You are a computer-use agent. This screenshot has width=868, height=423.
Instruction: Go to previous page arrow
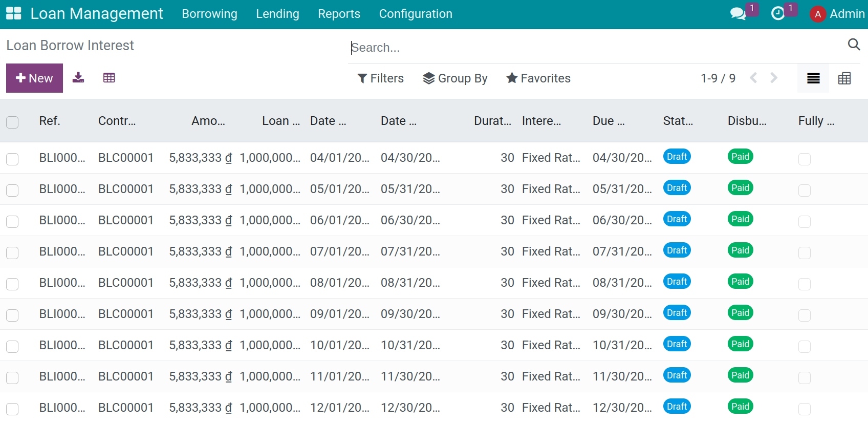[753, 78]
